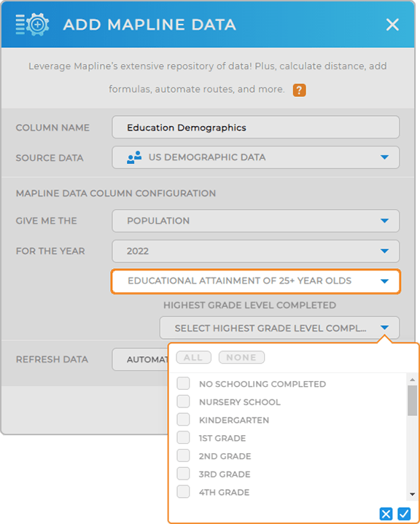Click the 'REFRESH DATA' label

click(52, 359)
